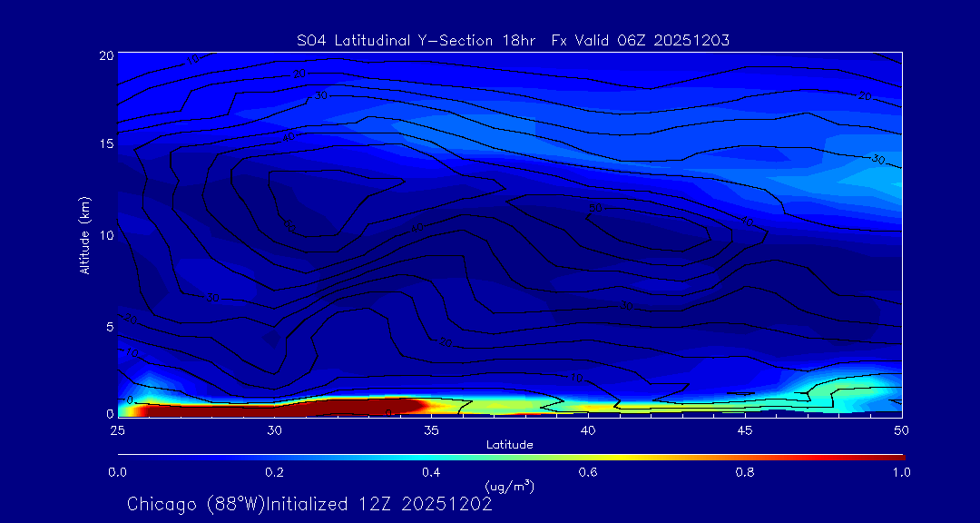Click the "Altitude (km)" vertical axis label
980x523 pixels.
(x=83, y=234)
